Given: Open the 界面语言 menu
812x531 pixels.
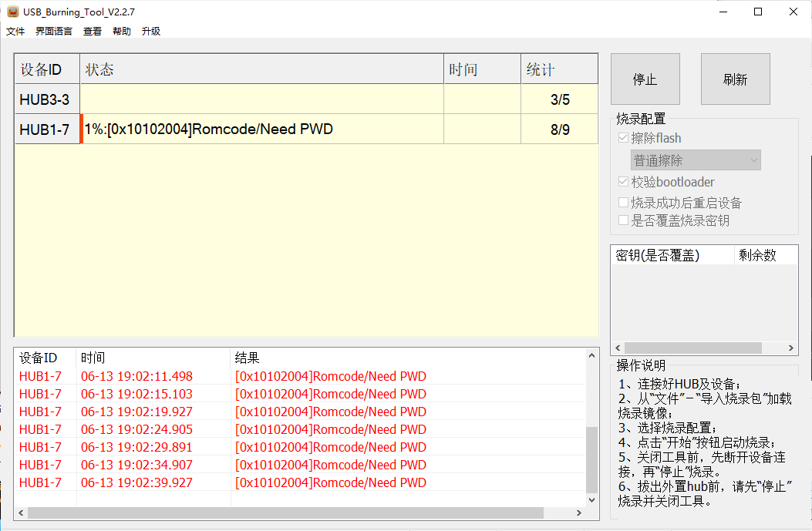Looking at the screenshot, I should pos(54,31).
